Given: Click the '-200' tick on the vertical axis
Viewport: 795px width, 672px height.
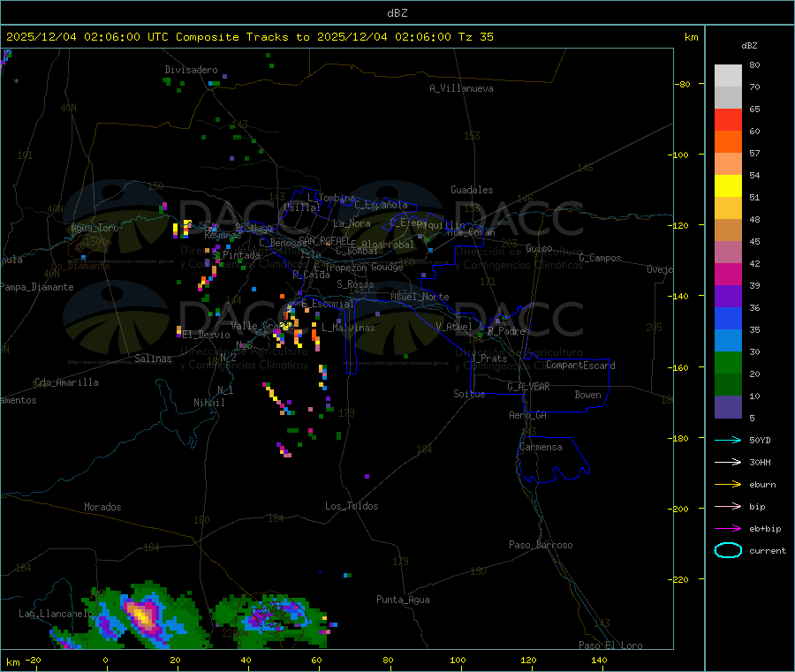Looking at the screenshot, I should point(680,509).
